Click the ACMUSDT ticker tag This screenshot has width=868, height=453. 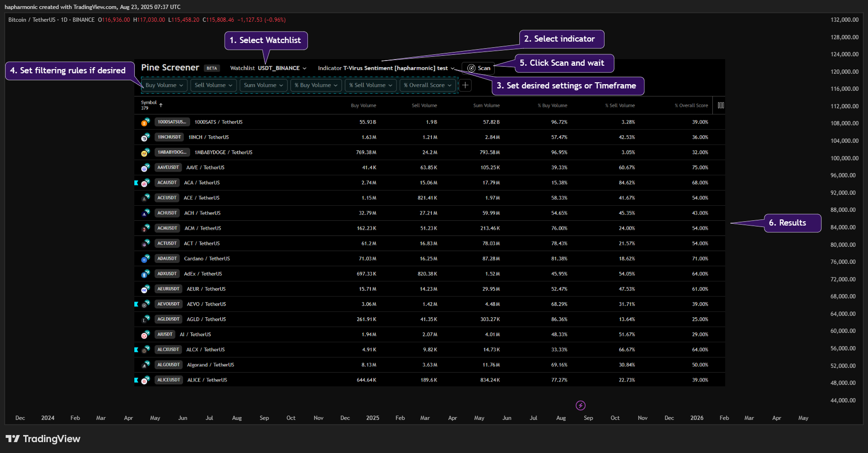click(x=167, y=228)
